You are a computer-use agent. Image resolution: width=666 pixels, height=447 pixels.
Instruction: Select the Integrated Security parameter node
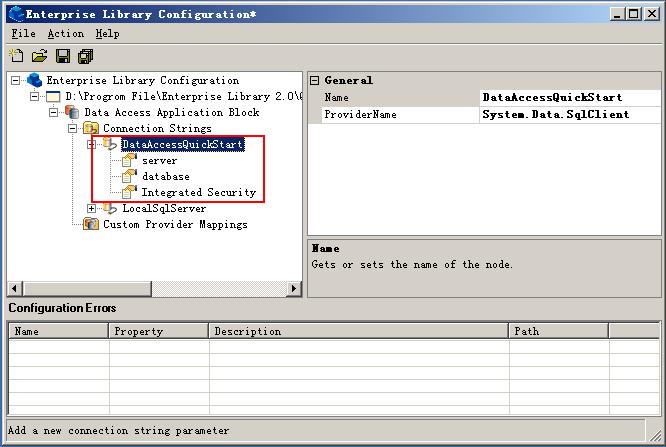click(198, 192)
